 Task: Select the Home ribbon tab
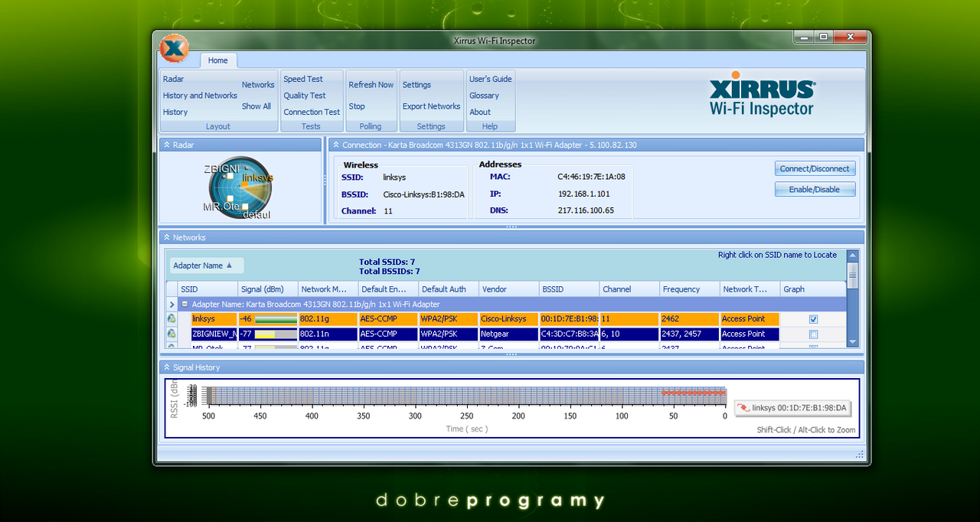pos(218,60)
